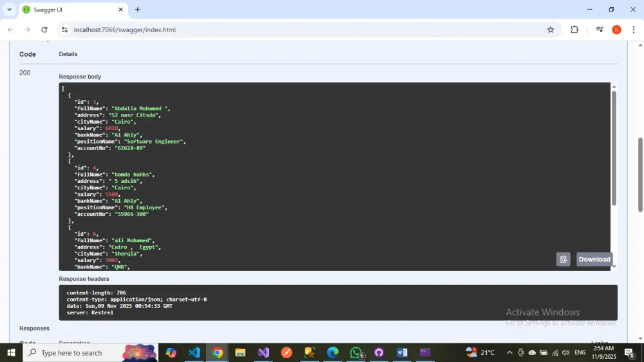Image resolution: width=644 pixels, height=362 pixels.
Task: Reload the Swagger page
Action: (44, 30)
